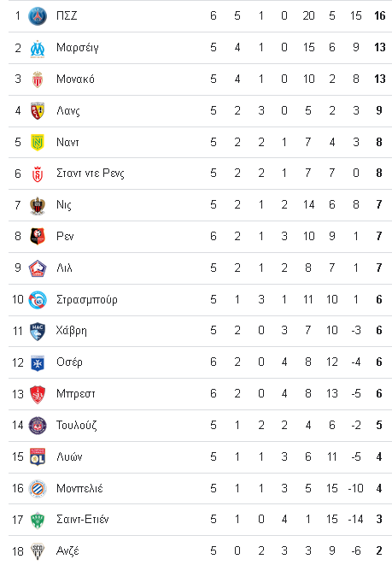Click the yellow Ναντ crest icon
Image resolution: width=392 pixels, height=565 pixels.
[38, 143]
